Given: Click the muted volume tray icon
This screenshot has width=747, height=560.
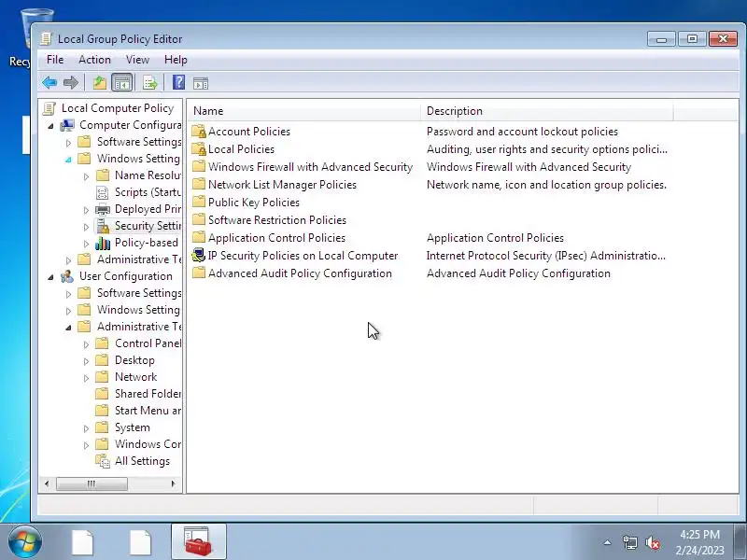Looking at the screenshot, I should 653,542.
